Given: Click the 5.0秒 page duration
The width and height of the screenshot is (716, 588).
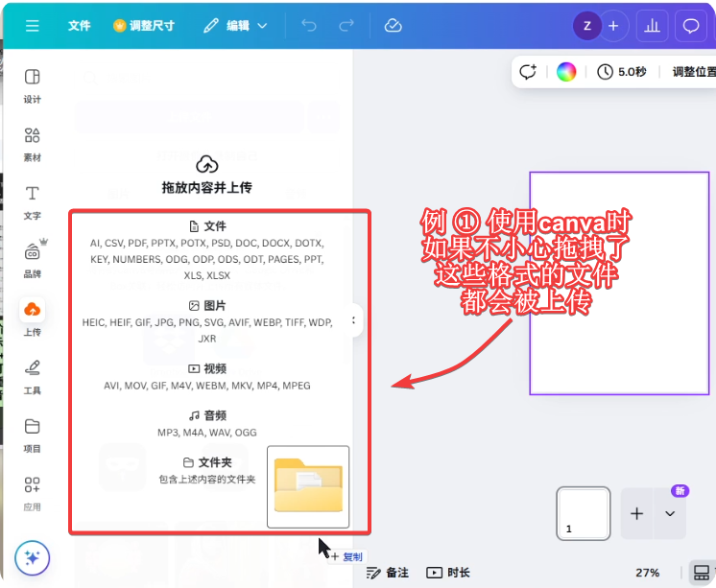Looking at the screenshot, I should (x=622, y=72).
